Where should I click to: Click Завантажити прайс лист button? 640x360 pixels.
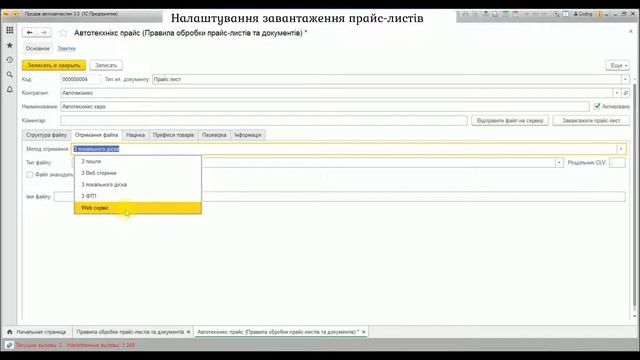click(591, 120)
